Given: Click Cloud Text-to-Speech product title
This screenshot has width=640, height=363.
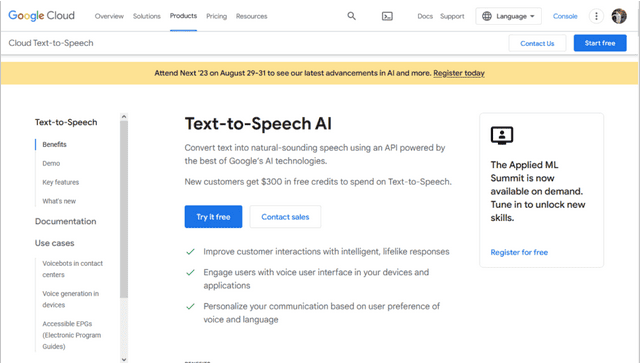Looking at the screenshot, I should click(51, 43).
